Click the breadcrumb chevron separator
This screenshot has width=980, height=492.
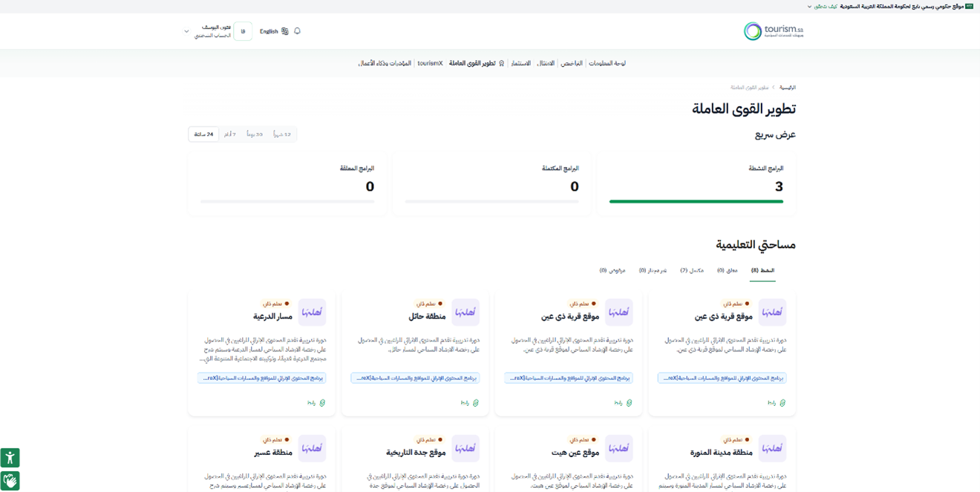click(x=774, y=88)
